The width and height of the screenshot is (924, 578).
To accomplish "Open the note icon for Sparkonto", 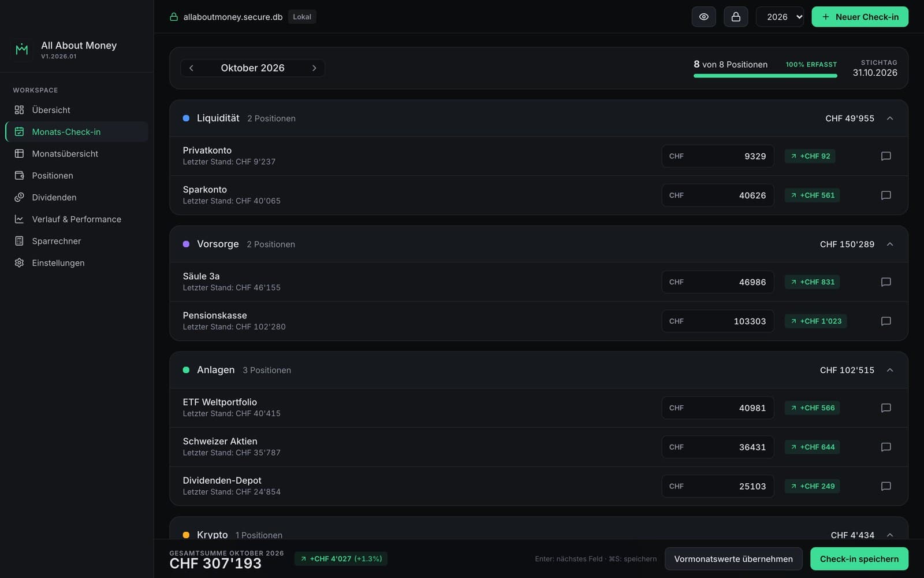I will (x=886, y=195).
